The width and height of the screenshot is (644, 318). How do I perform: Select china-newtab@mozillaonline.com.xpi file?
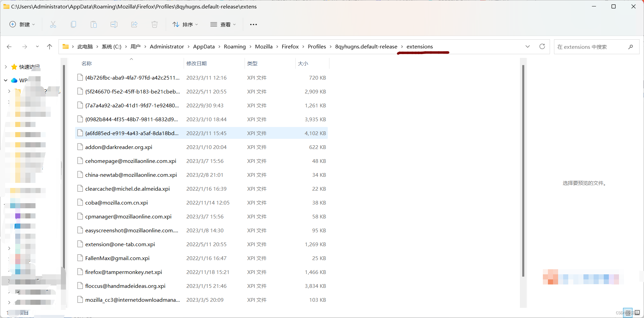click(201, 175)
